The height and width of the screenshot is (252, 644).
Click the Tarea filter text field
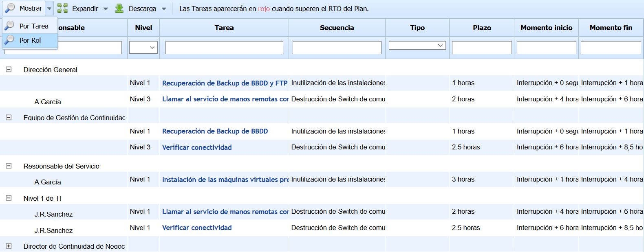224,48
